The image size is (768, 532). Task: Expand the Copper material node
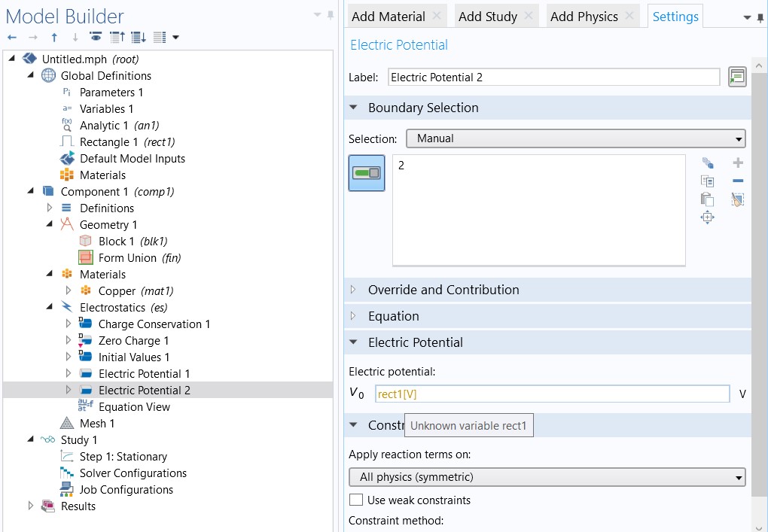click(x=69, y=290)
